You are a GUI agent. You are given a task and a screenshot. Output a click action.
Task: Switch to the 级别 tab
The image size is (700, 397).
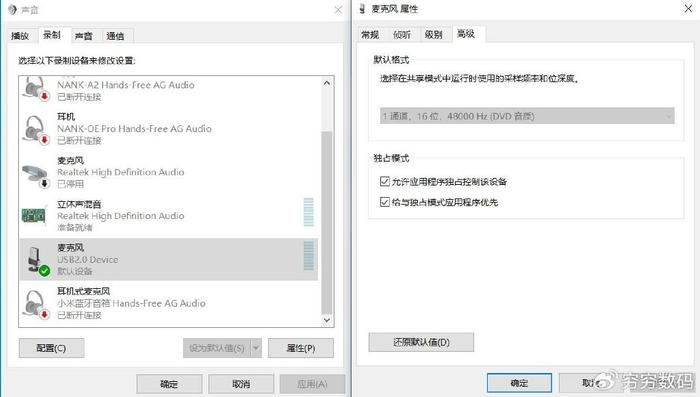pyautogui.click(x=433, y=34)
